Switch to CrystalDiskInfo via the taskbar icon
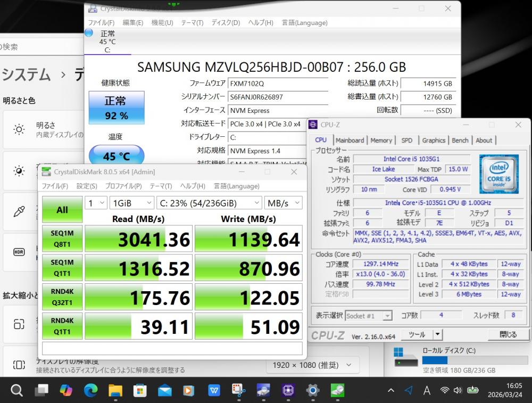Screen dimensions: 532x403 263,390
